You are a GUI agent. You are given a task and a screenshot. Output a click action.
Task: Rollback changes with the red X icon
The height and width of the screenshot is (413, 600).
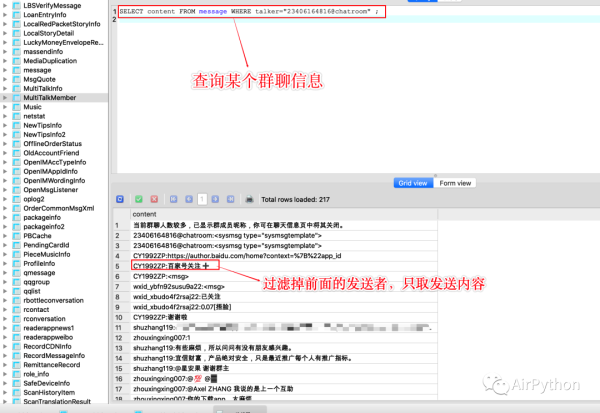pyautogui.click(x=154, y=199)
